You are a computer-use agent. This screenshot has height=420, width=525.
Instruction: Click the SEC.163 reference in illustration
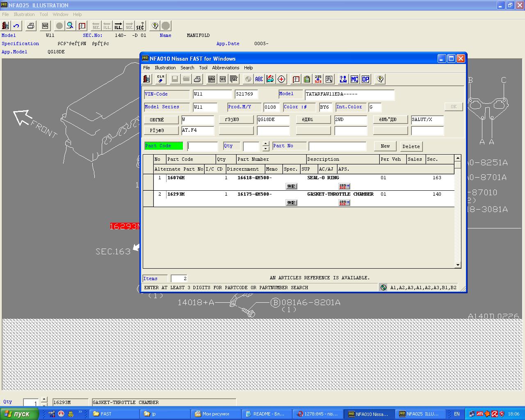[113, 251]
